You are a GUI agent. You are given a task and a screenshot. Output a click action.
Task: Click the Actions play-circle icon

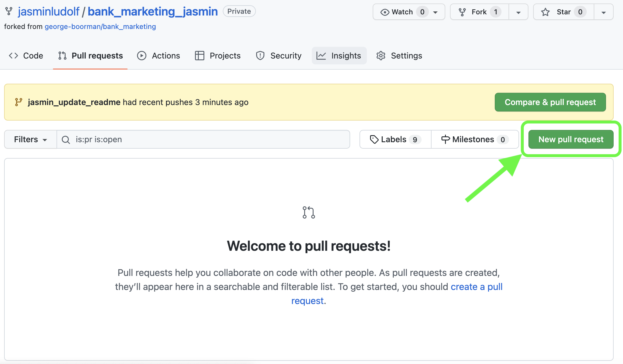pyautogui.click(x=142, y=56)
